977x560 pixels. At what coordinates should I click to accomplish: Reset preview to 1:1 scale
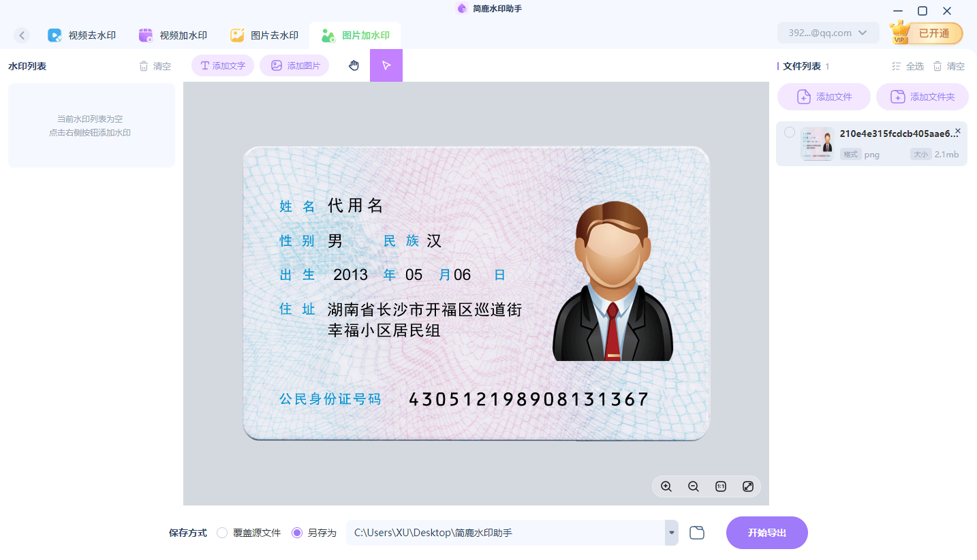721,486
